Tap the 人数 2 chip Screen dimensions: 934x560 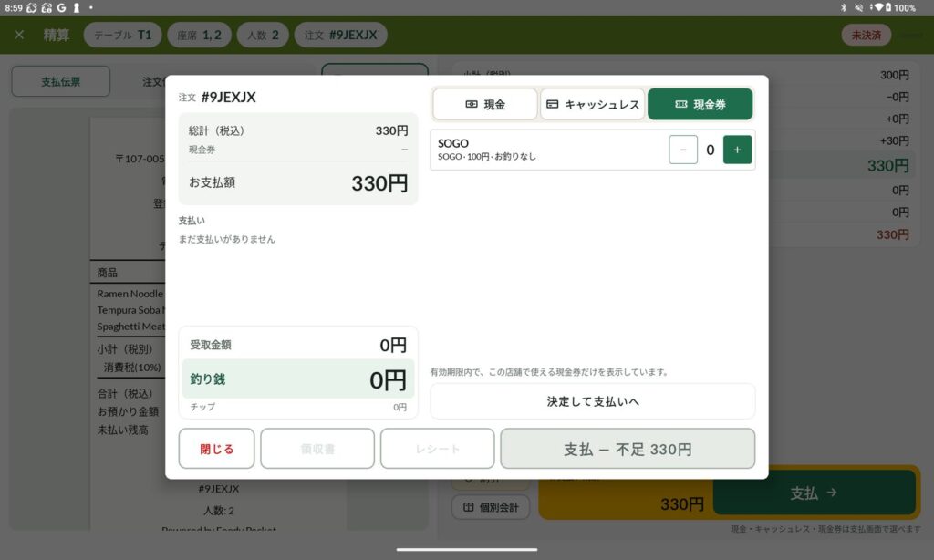pos(263,35)
